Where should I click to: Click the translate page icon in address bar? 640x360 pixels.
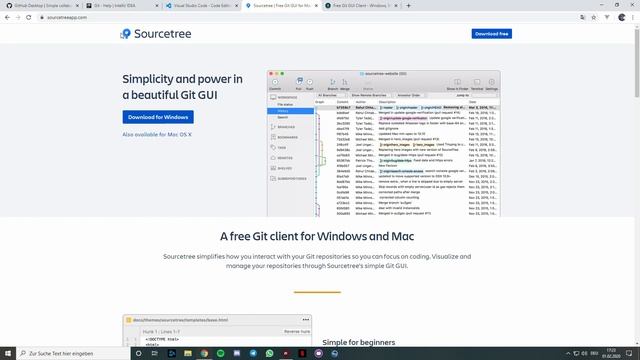(x=582, y=18)
